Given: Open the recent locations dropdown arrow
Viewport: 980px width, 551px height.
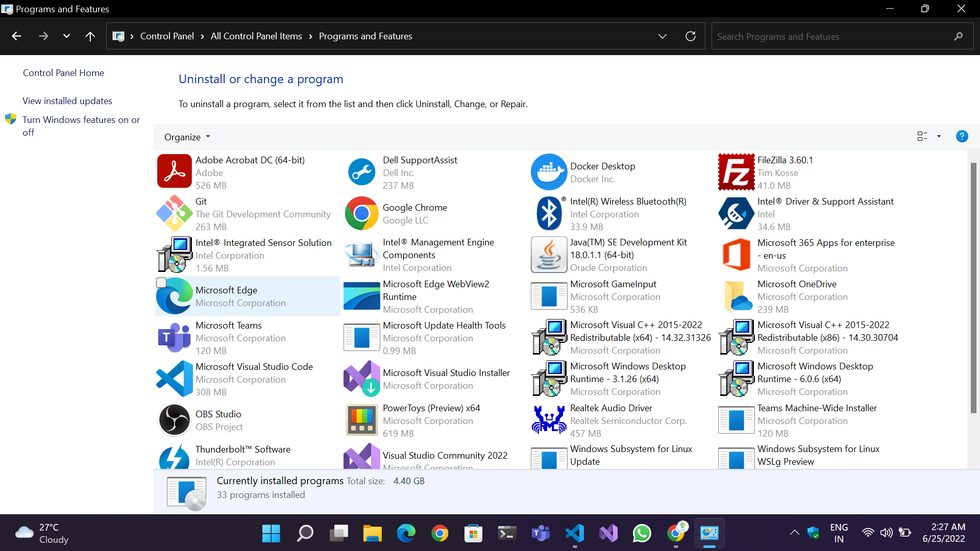Looking at the screenshot, I should point(66,36).
